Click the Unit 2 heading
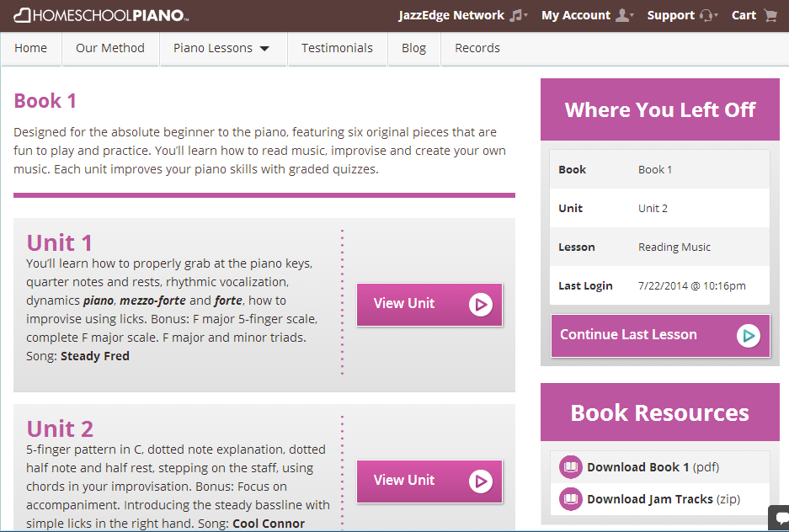 (60, 428)
